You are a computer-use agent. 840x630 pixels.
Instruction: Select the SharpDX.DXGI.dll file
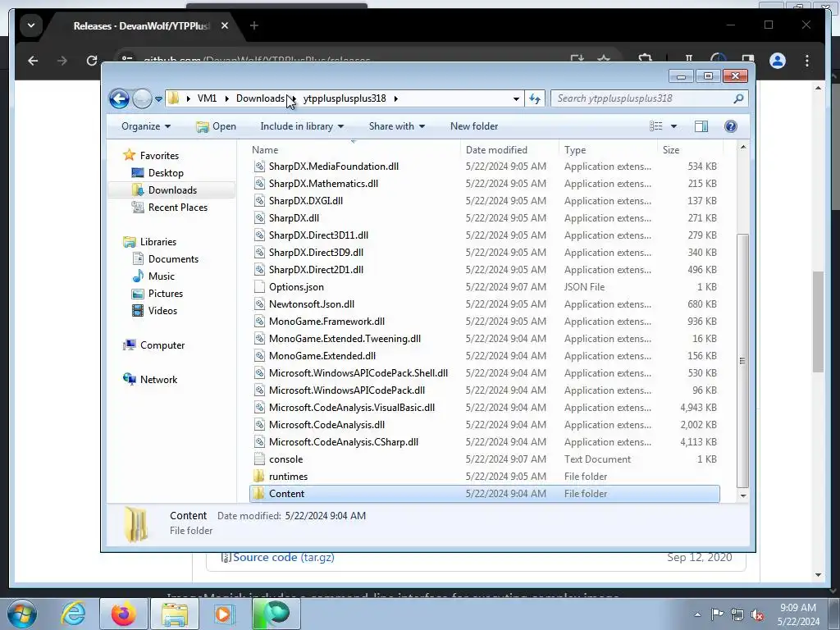(x=305, y=201)
